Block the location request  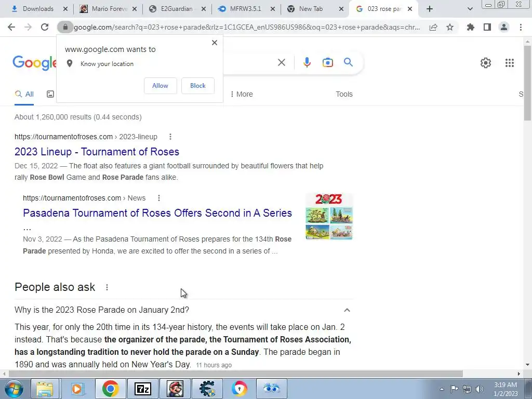pos(198,86)
